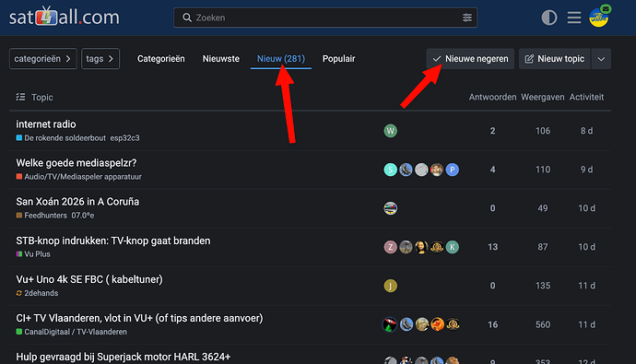
Task: Expand the tags dropdown
Action: point(100,59)
